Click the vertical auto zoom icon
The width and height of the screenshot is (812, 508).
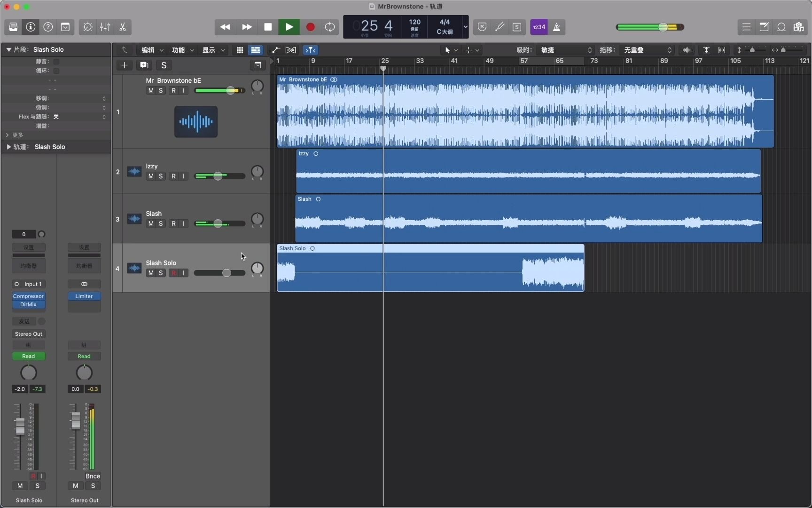[x=706, y=50]
